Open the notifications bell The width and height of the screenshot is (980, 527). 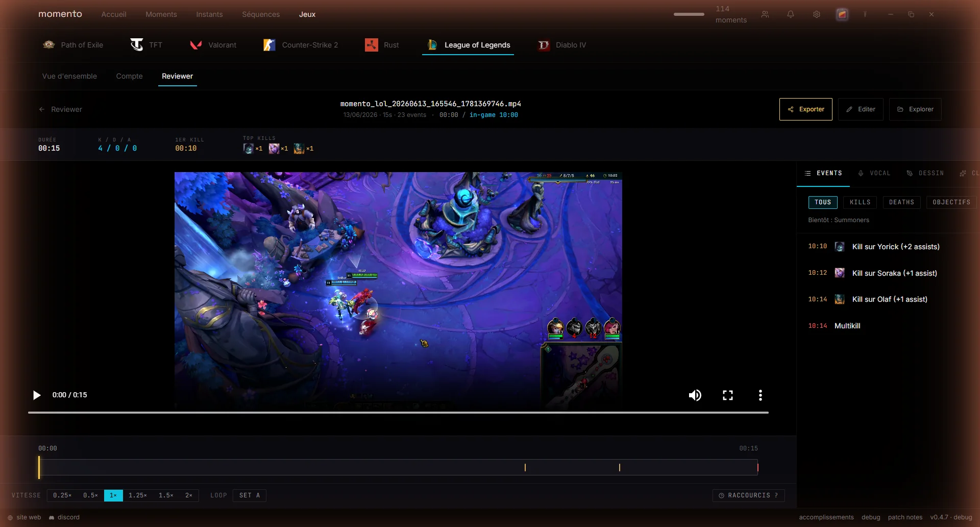tap(791, 14)
